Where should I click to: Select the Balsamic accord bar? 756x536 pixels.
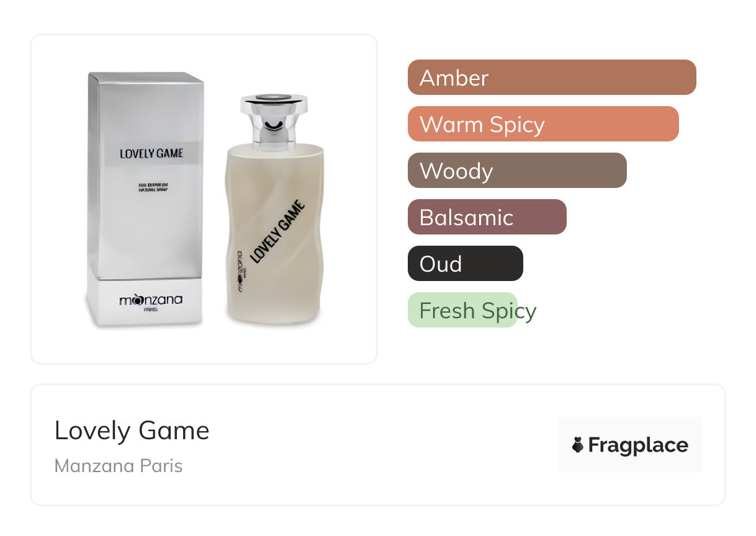487,217
